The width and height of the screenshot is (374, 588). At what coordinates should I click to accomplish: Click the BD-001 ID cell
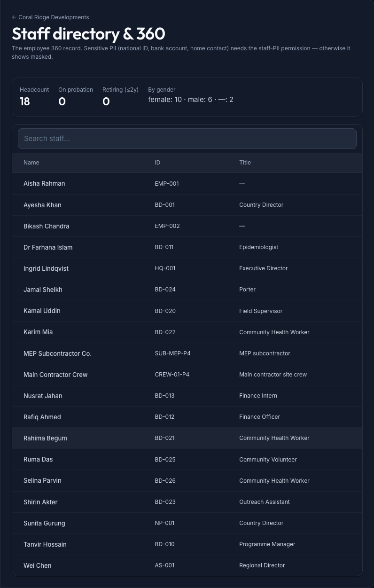click(x=165, y=205)
